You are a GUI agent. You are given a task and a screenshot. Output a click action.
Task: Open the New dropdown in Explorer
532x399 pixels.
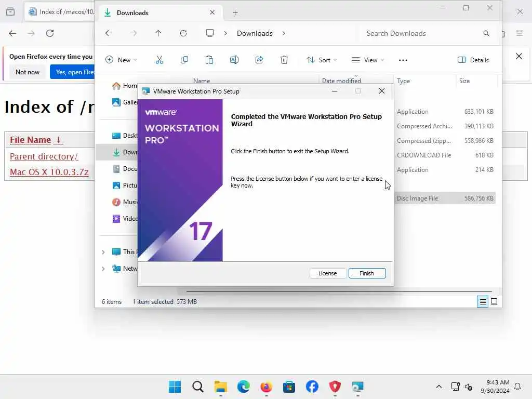point(121,60)
